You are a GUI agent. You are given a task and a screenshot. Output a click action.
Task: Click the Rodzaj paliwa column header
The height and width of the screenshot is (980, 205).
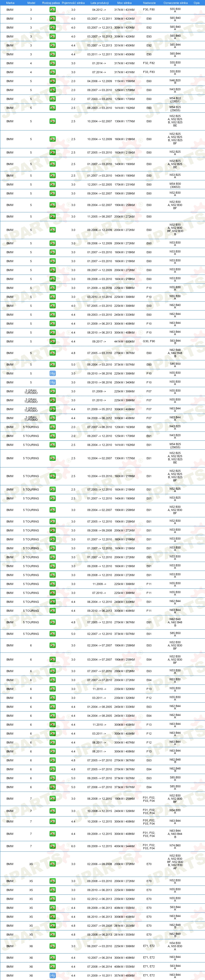pyautogui.click(x=51, y=3)
